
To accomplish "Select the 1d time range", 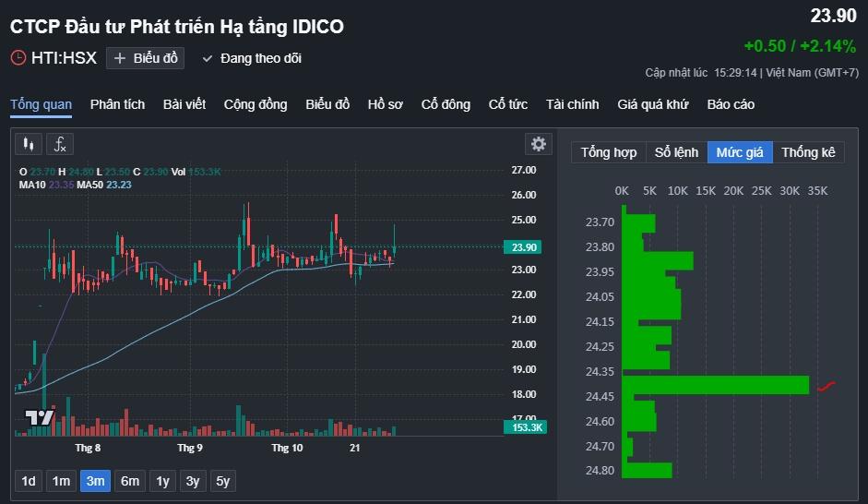I will [x=29, y=481].
